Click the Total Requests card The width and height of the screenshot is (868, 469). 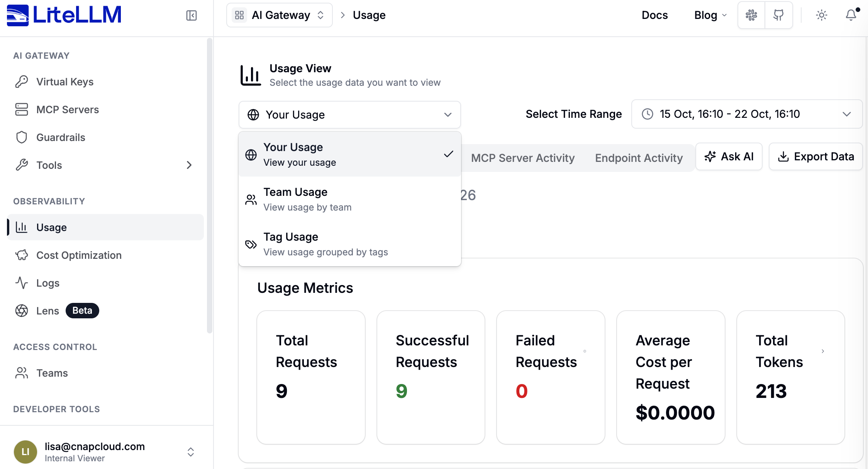311,377
